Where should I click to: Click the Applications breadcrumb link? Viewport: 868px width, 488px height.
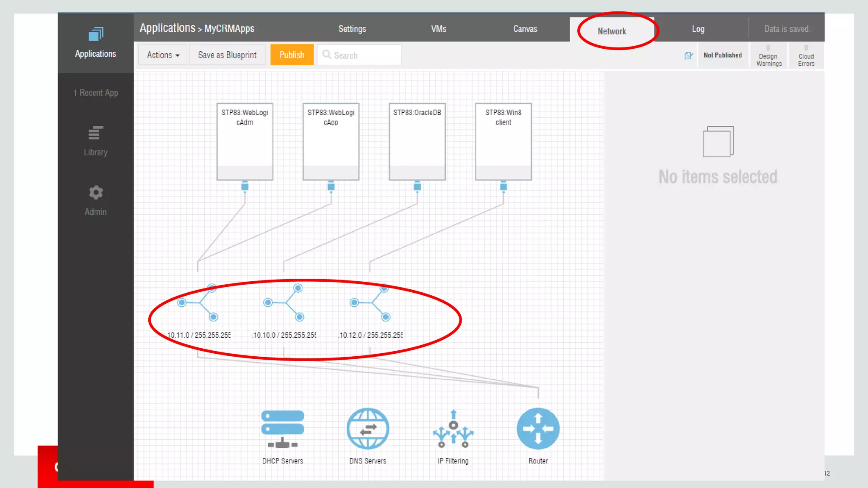click(x=167, y=28)
